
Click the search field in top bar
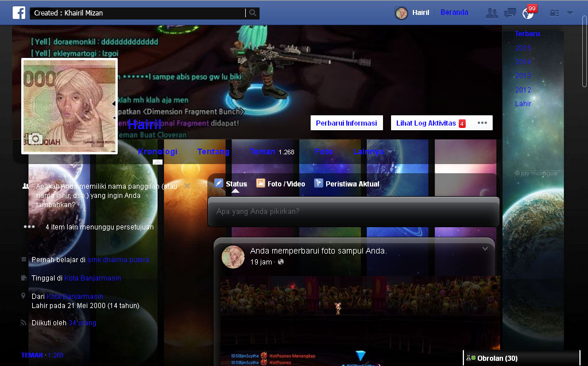[138, 13]
